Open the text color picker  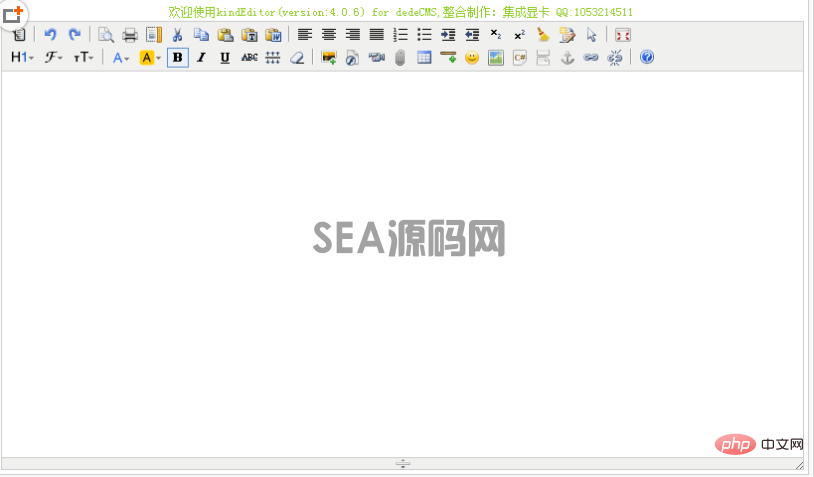[120, 58]
